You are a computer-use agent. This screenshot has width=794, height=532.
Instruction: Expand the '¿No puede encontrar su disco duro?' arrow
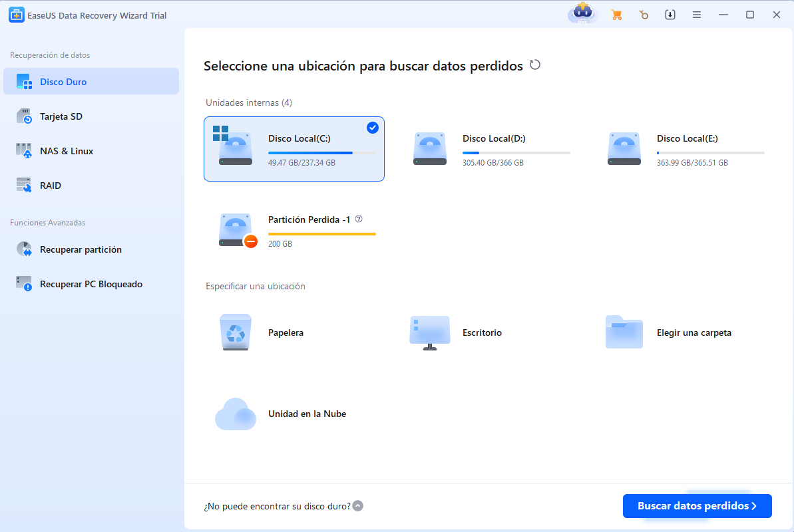[357, 505]
